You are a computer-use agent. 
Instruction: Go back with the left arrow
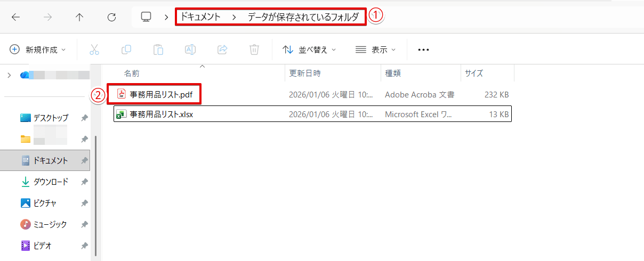[16, 17]
